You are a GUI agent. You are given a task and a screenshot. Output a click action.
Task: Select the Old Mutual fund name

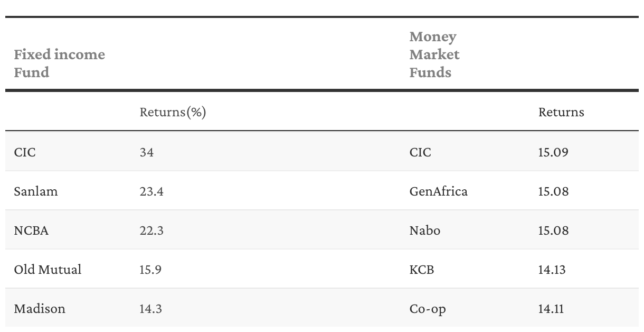48,270
